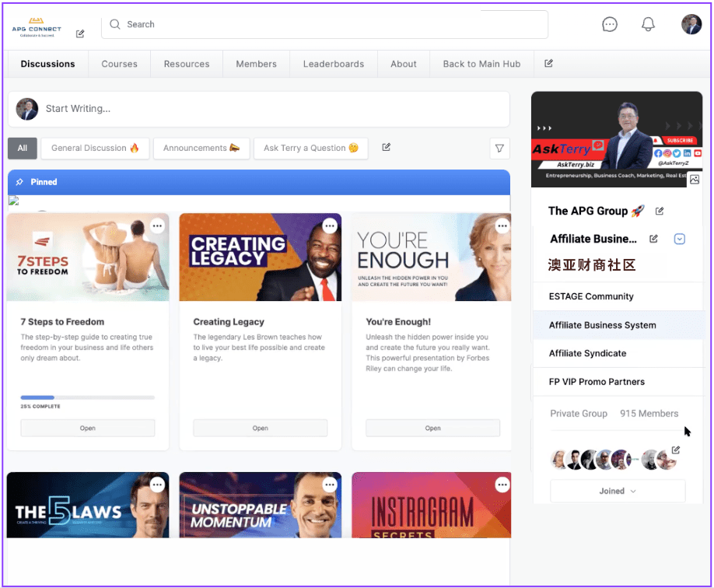The image size is (714, 588).
Task: Open the Unstoppable Momentum thumbnail
Action: click(261, 505)
